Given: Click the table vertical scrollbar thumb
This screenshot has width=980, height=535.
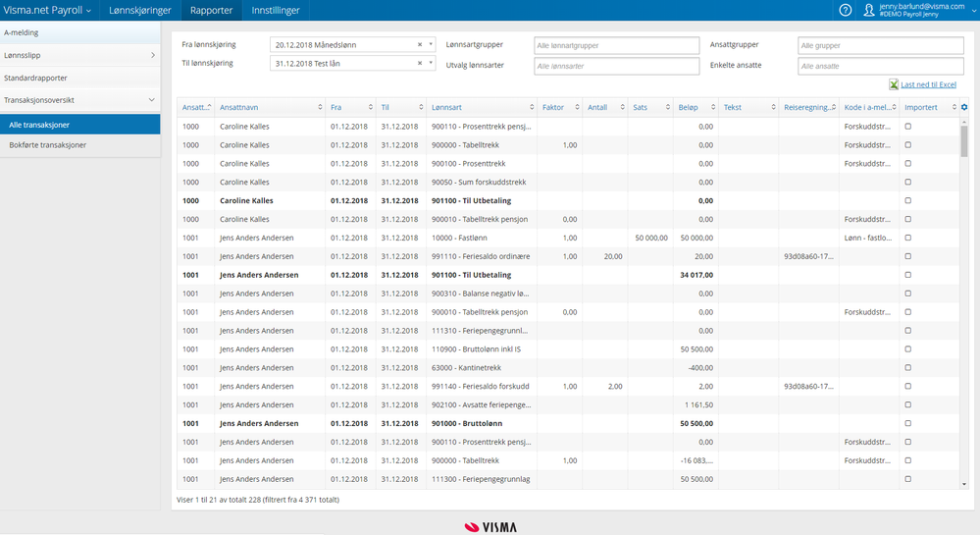Looking at the screenshot, I should pyautogui.click(x=963, y=140).
